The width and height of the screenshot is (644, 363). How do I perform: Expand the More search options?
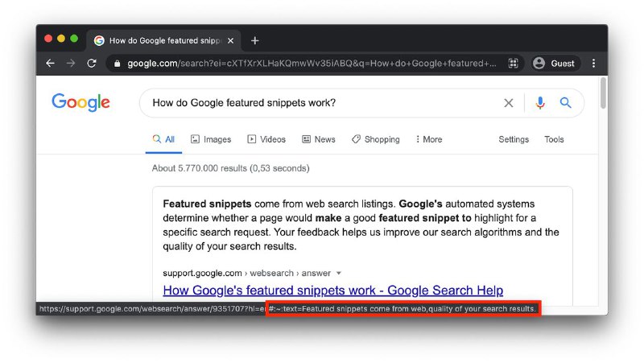429,139
